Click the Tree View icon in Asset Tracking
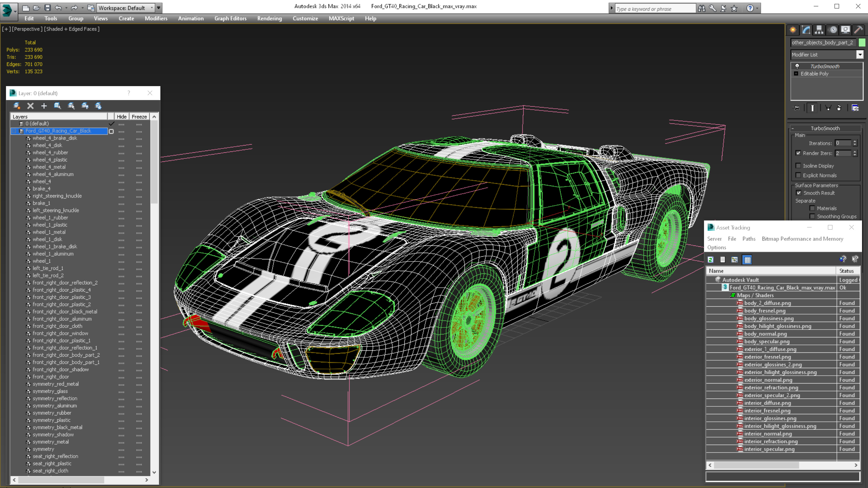The height and width of the screenshot is (488, 868). (734, 260)
